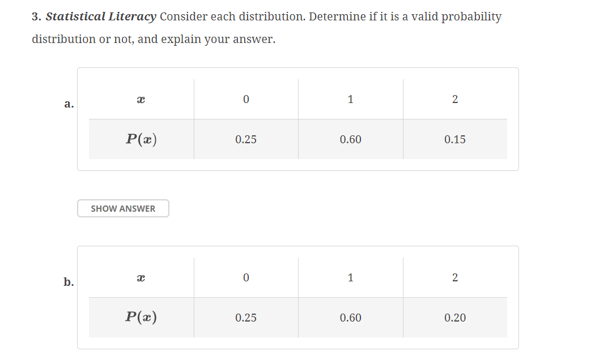Select the value 0.60 in table b
The width and height of the screenshot is (608, 364).
350,318
